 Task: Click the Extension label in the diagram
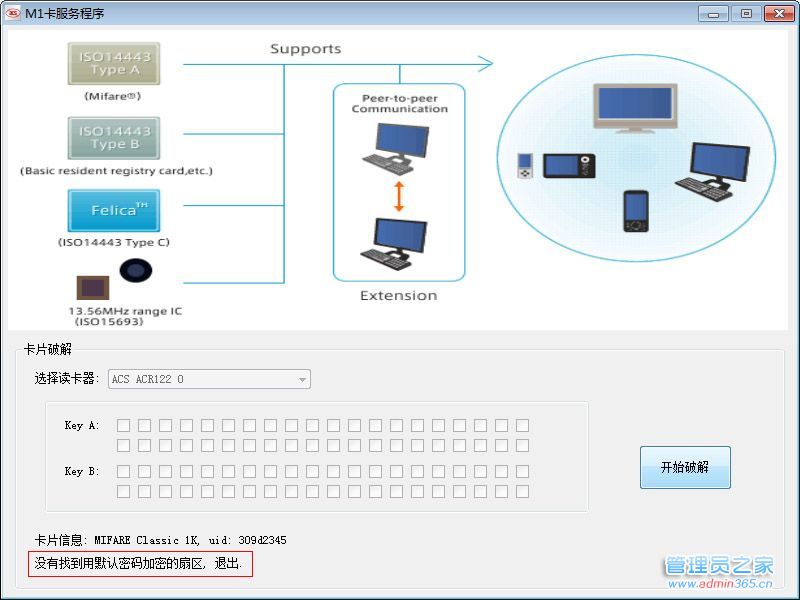point(398,295)
